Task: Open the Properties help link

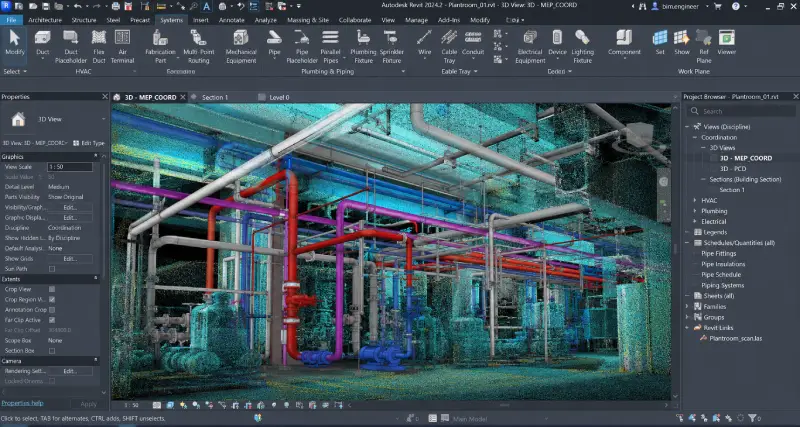Action: (x=22, y=403)
